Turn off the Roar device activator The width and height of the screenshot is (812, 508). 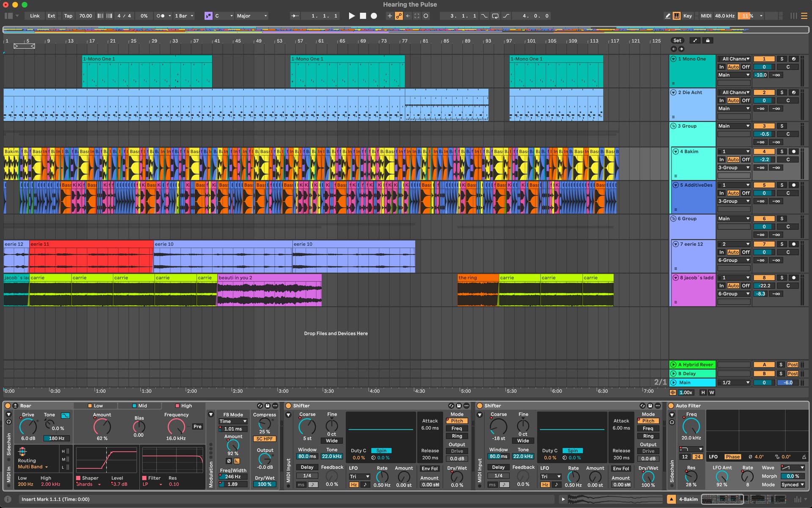pos(8,406)
